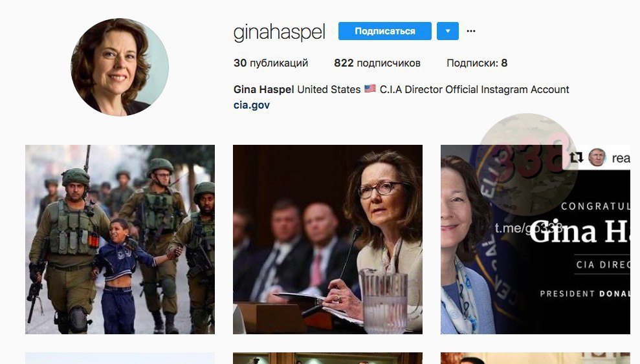
Task: Click the repost arrows icon on the congratulations post
Action: 576,157
